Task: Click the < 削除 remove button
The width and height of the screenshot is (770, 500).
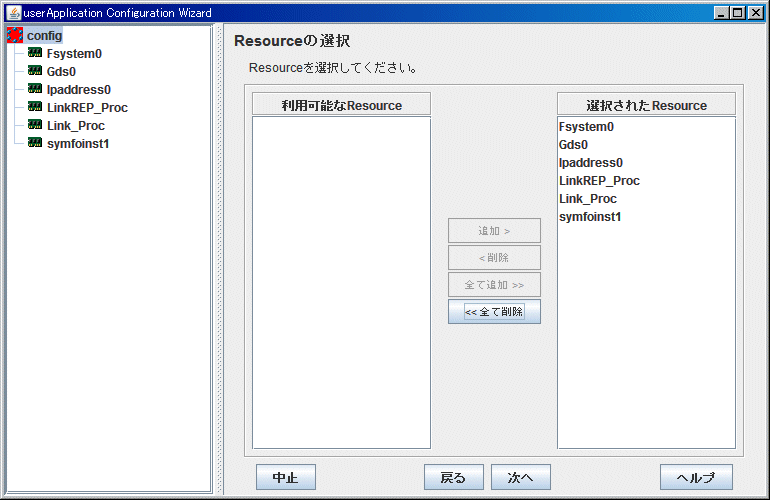Action: 494,257
